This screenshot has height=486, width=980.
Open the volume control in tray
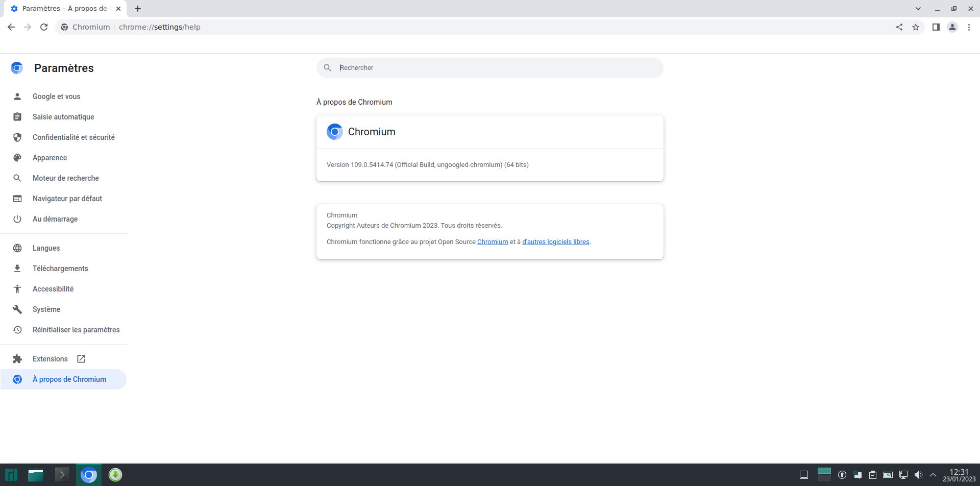(x=918, y=475)
